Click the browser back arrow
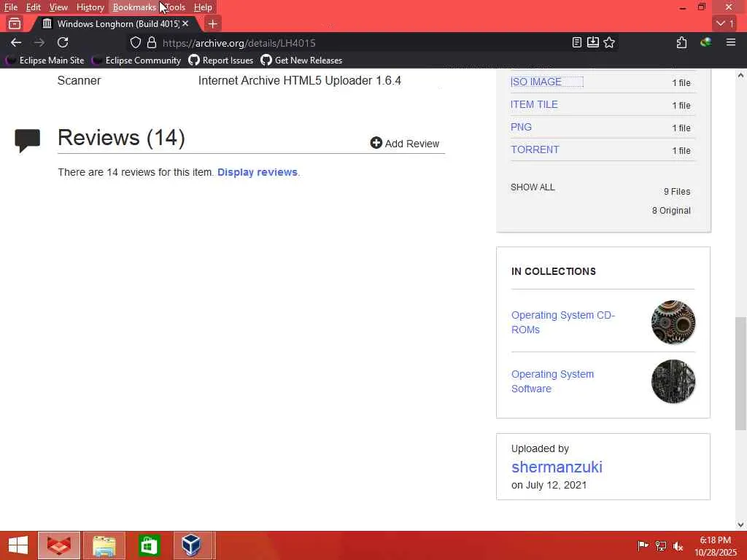 [16, 43]
